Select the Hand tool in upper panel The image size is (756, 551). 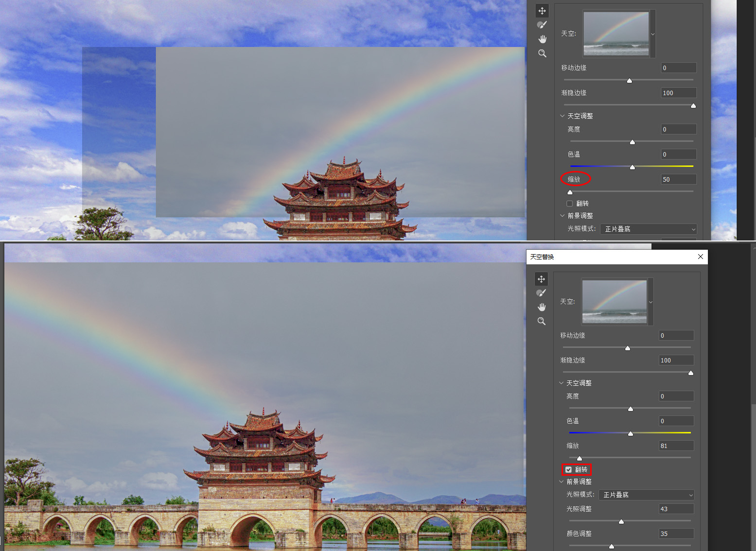(542, 39)
